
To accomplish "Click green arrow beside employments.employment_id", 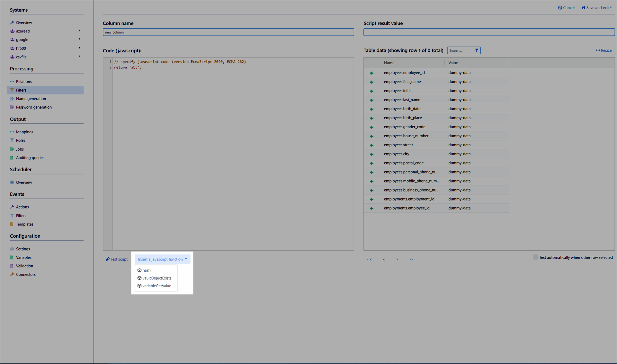I will click(x=371, y=199).
